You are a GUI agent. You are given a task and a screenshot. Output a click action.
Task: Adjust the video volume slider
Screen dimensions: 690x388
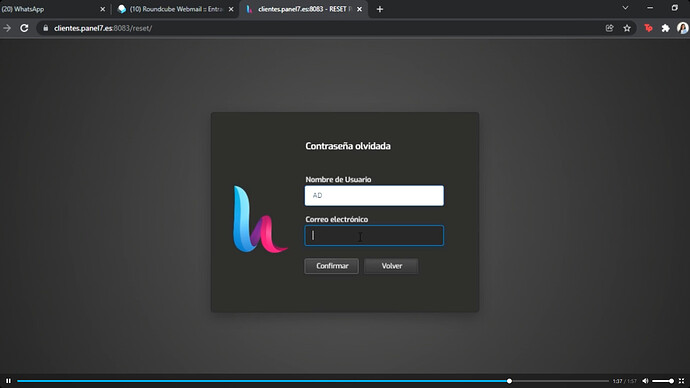click(663, 381)
